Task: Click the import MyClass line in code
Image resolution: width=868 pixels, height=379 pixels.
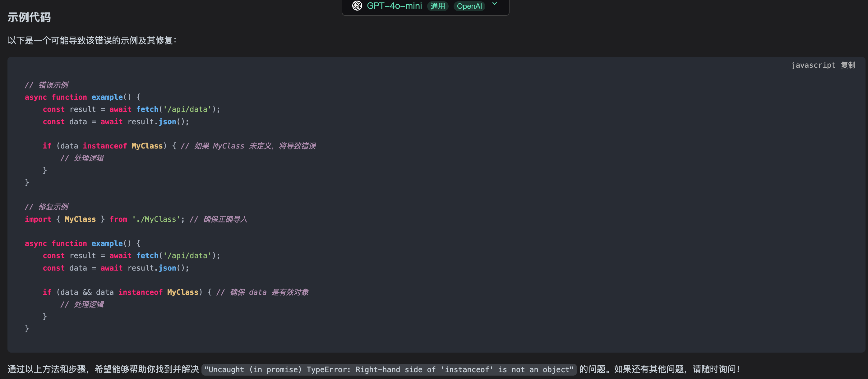Action: (136, 219)
